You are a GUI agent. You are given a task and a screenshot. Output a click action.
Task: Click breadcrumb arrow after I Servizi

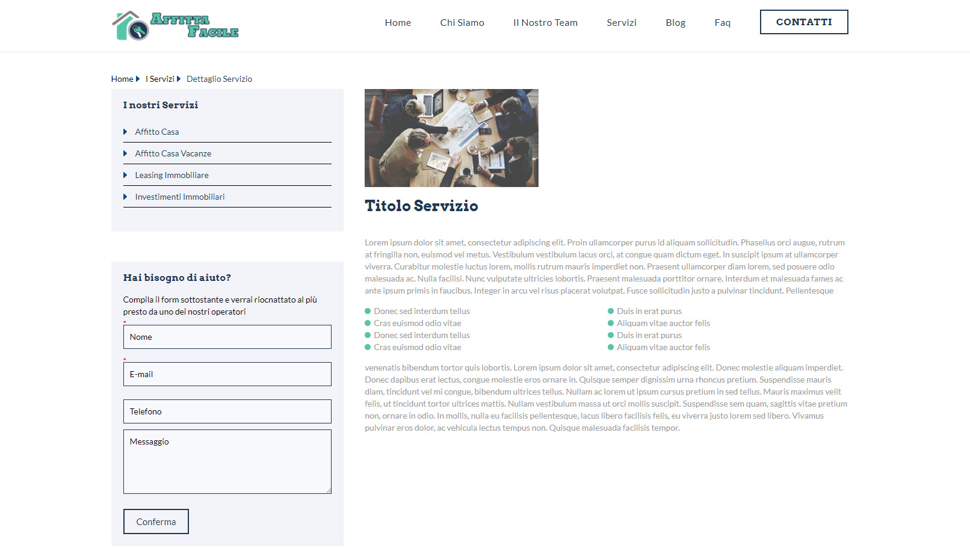(x=179, y=79)
